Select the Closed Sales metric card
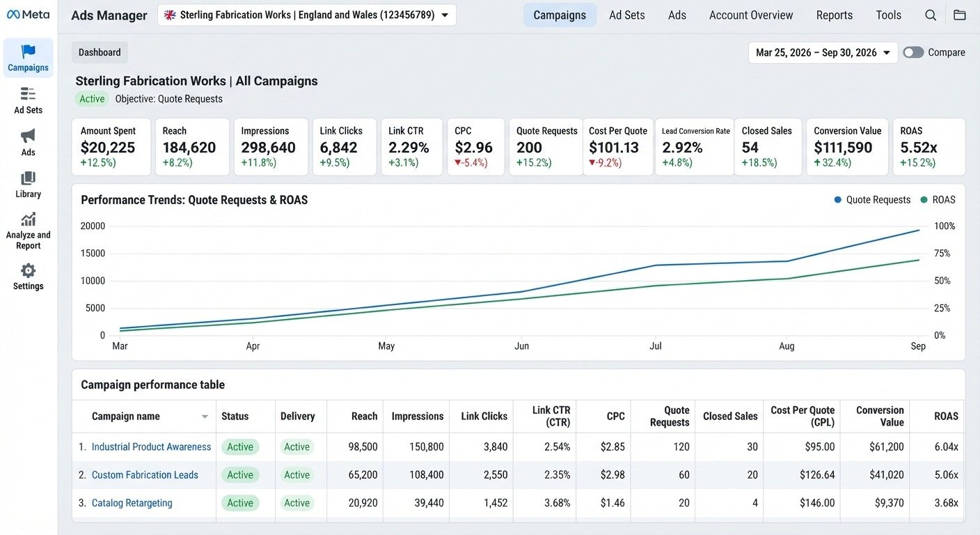Image resolution: width=980 pixels, height=535 pixels. (x=770, y=147)
